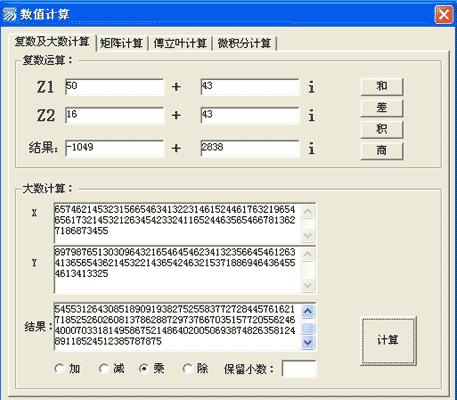Screen dimensions: 457x400
Task: Compute complex product with 积 button
Action: [382, 129]
